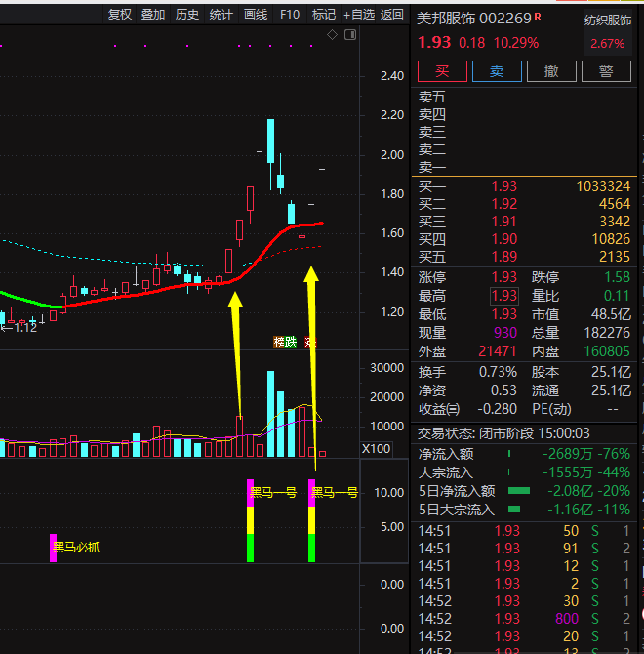Click the boxed 最高 1.93 value

504,296
